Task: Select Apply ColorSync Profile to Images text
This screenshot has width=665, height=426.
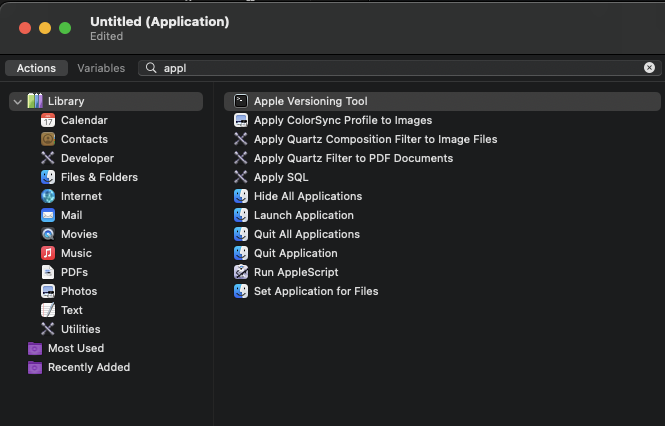Action: (343, 121)
